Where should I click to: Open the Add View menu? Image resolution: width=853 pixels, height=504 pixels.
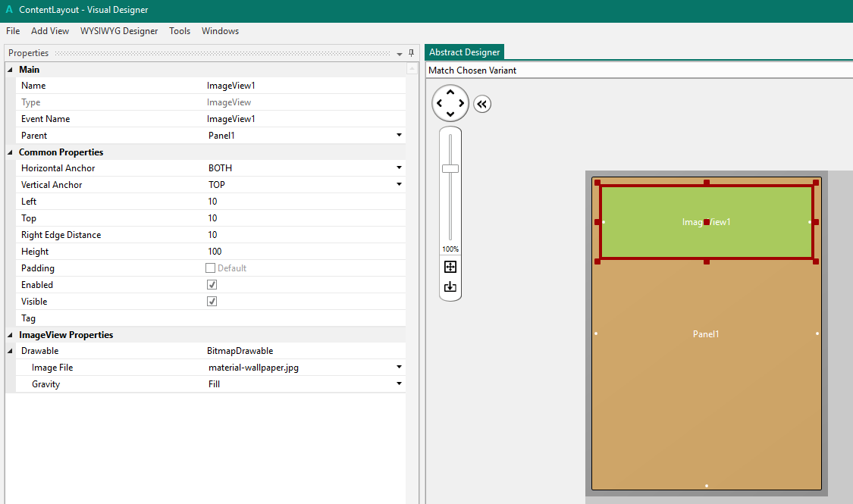tap(50, 31)
